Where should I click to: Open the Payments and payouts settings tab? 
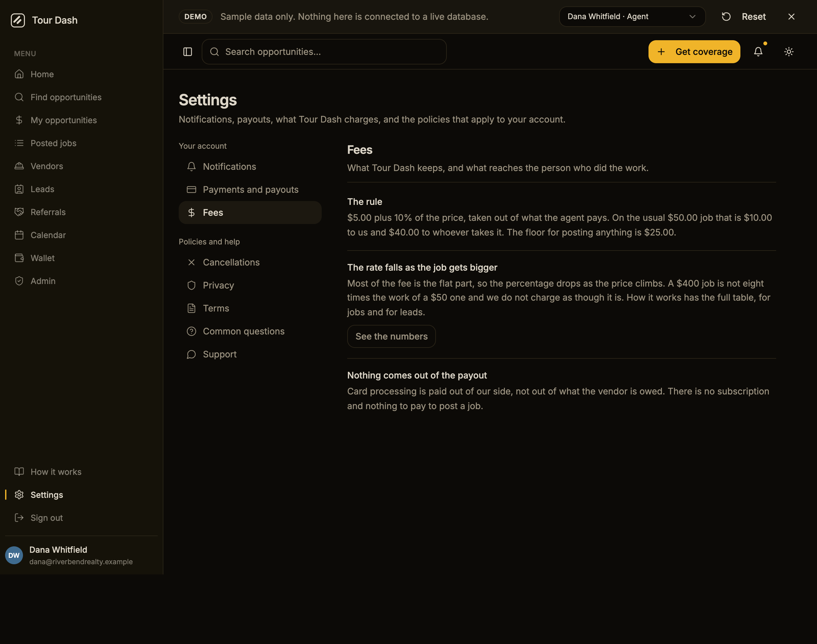pyautogui.click(x=250, y=190)
